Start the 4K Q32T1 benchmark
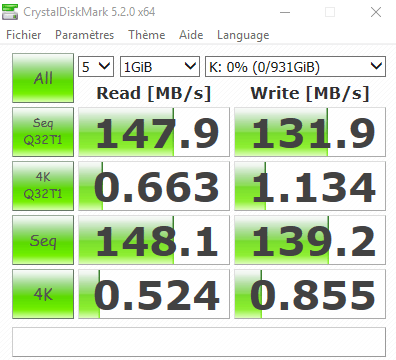Viewport: 396px width, 360px height. (x=43, y=186)
